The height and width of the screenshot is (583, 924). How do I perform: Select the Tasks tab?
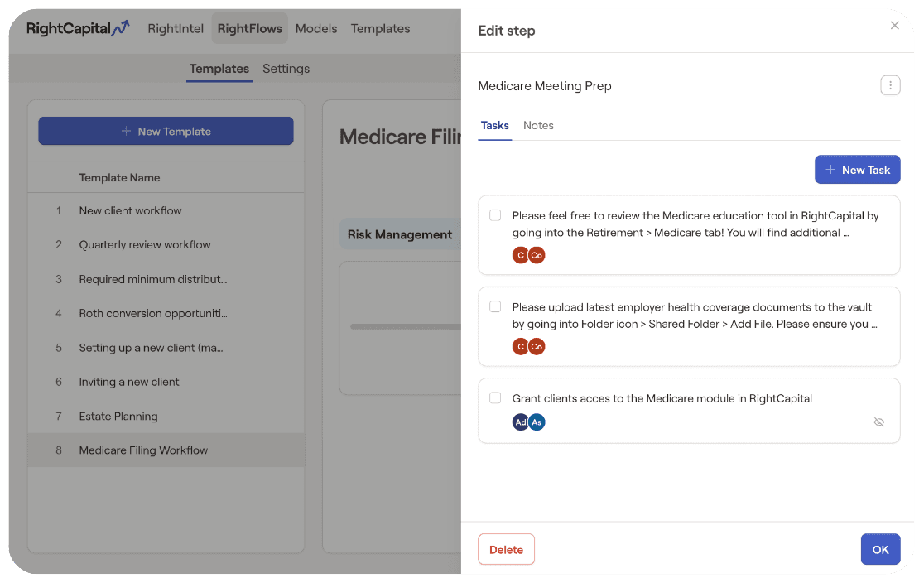pos(494,126)
